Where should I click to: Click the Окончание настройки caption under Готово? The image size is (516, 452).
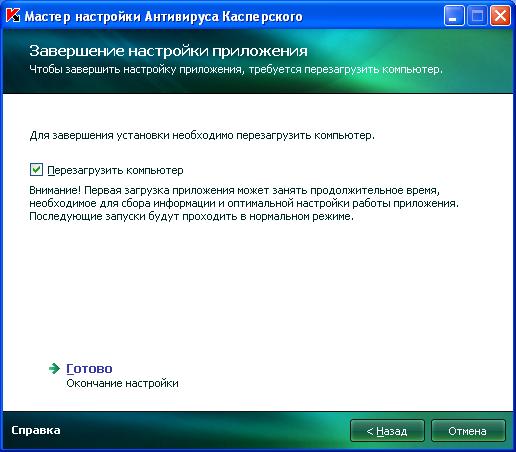pyautogui.click(x=122, y=383)
